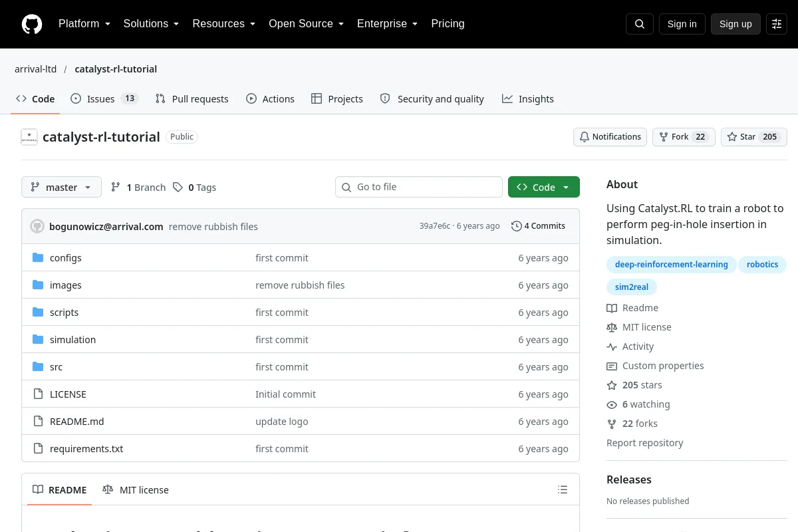Switch to the Actions tab

[x=270, y=99]
